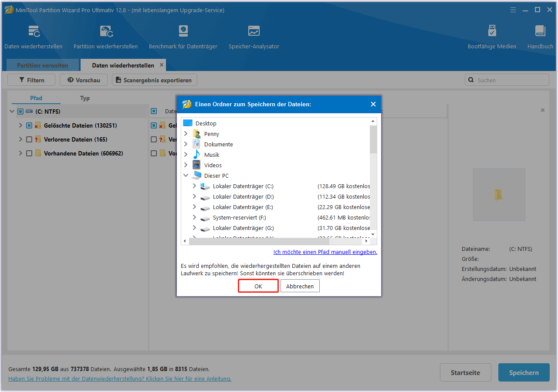The image size is (558, 392).
Task: Close the folder selection dialog
Action: click(373, 104)
